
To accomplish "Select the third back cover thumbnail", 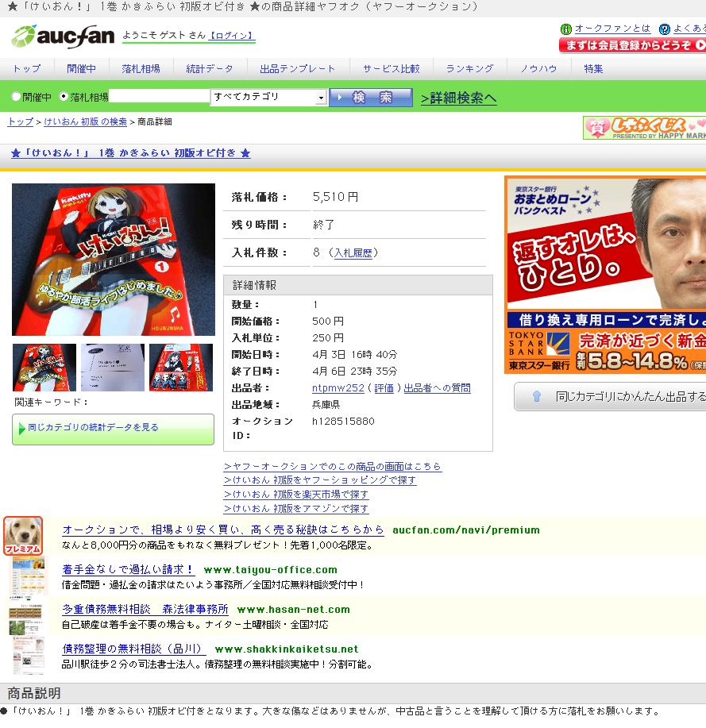I will 181,368.
